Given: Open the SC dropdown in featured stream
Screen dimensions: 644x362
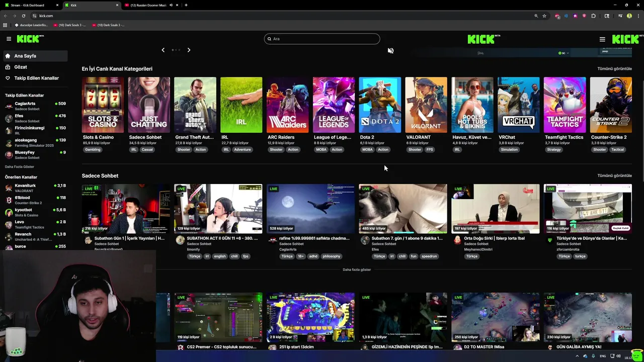Looking at the screenshot, I should point(563,53).
